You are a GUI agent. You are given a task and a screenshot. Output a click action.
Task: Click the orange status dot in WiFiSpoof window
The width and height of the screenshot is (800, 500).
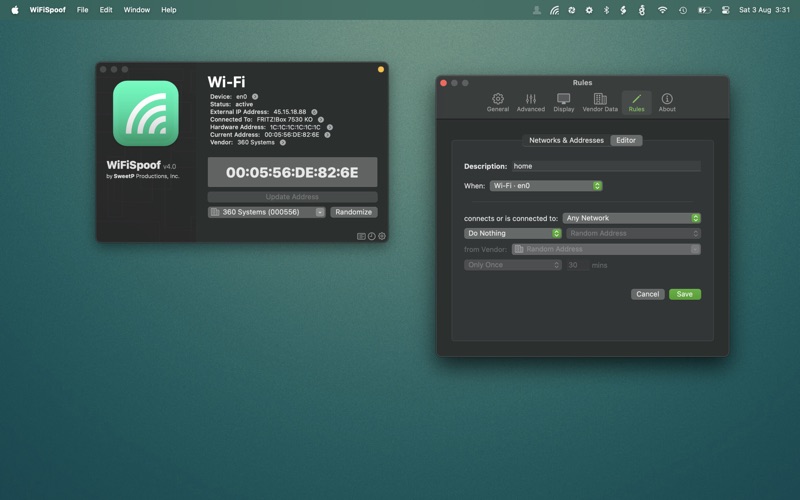tap(381, 69)
